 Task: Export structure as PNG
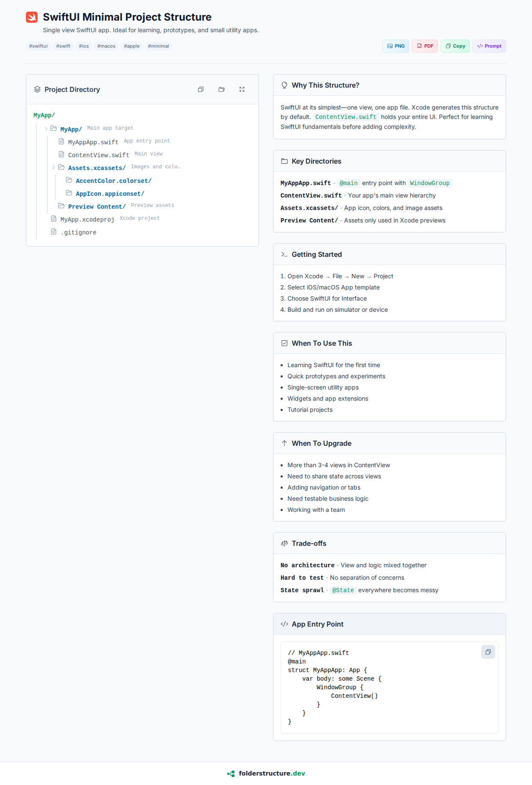396,46
